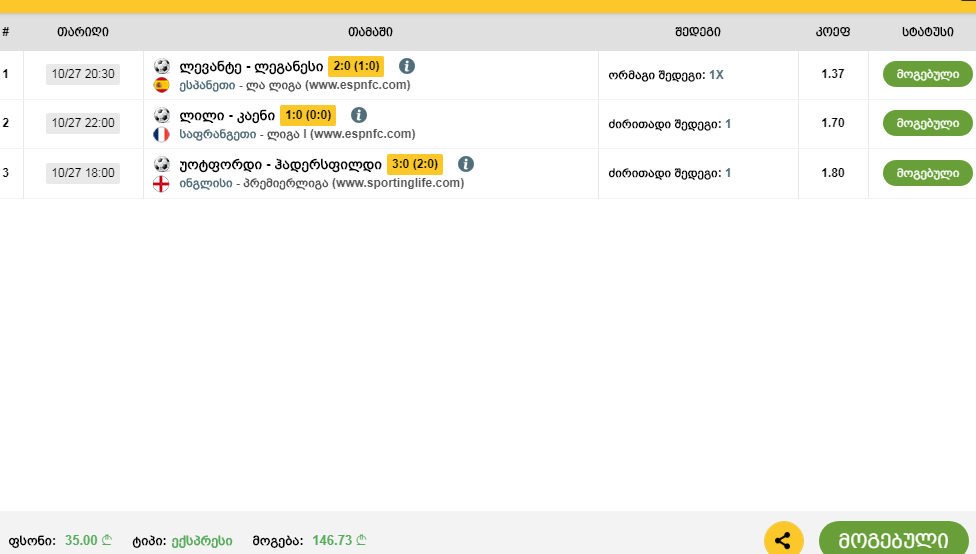Viewport: 976px width, 554px height.
Task: Click match name უოტფორდი - ჰადერსფილდი
Action: point(281,165)
